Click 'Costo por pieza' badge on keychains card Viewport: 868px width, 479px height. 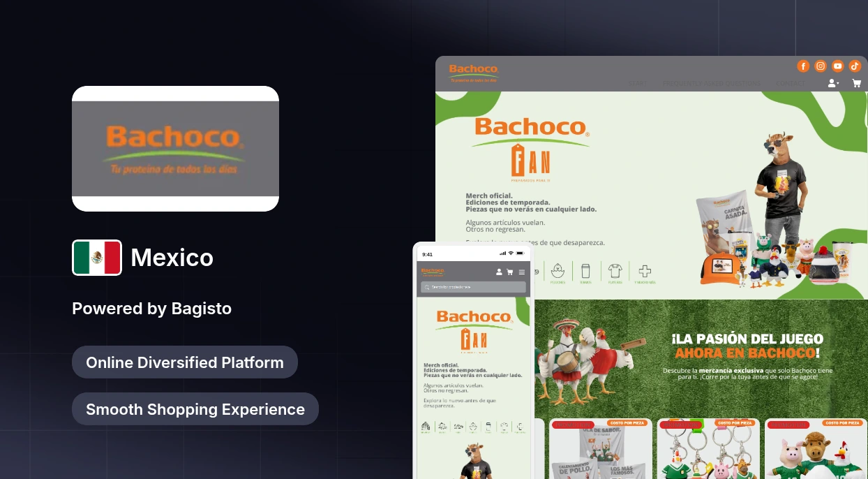[735, 423]
